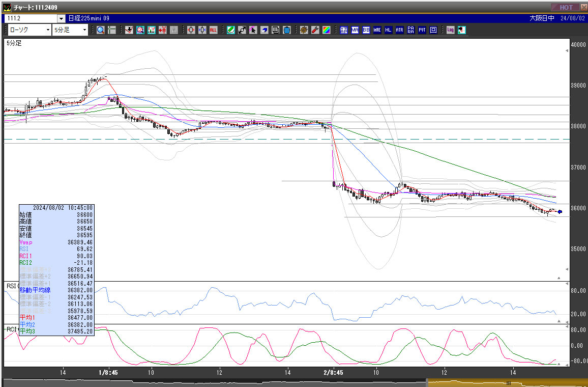
Task: Click the HOT button in title bar
Action: click(565, 7)
